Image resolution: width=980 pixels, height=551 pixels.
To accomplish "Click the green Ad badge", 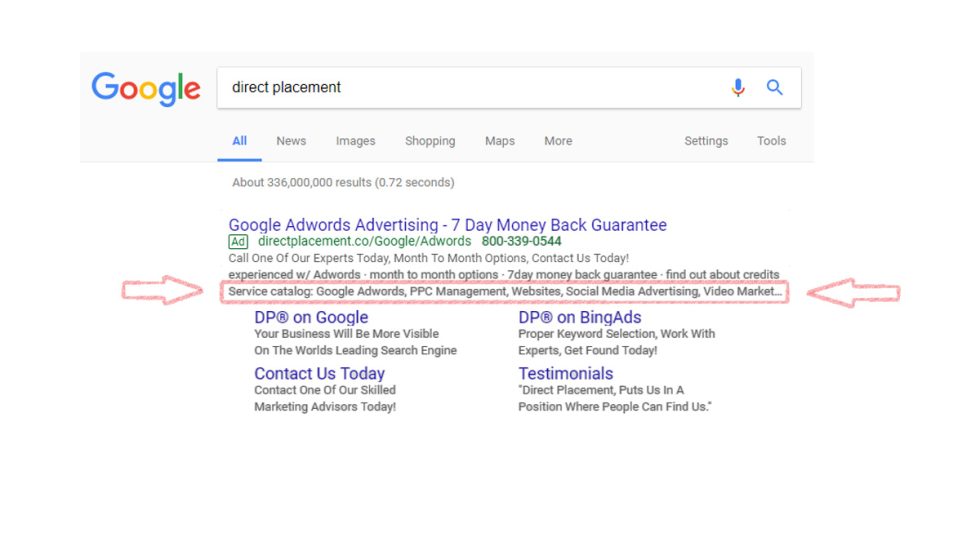I will [x=238, y=242].
